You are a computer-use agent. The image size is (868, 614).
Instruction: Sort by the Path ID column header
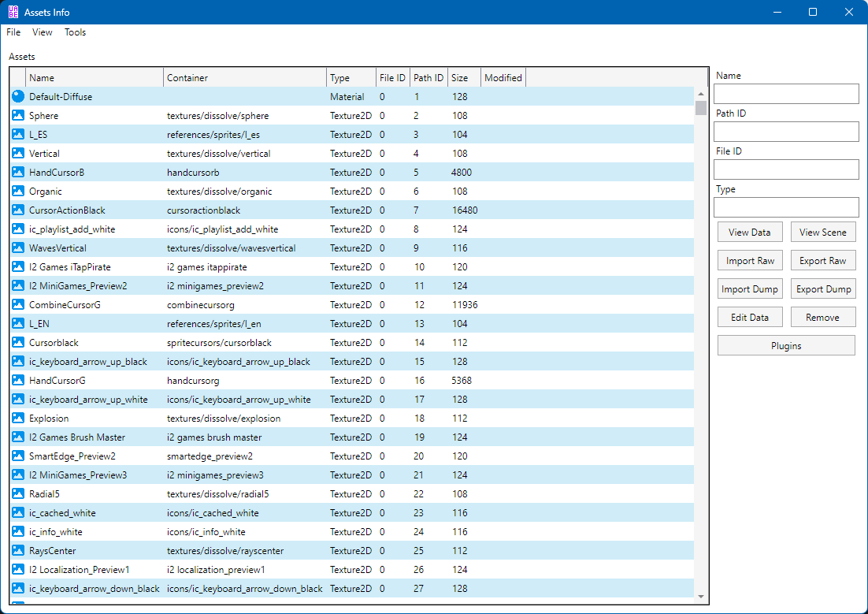(429, 77)
